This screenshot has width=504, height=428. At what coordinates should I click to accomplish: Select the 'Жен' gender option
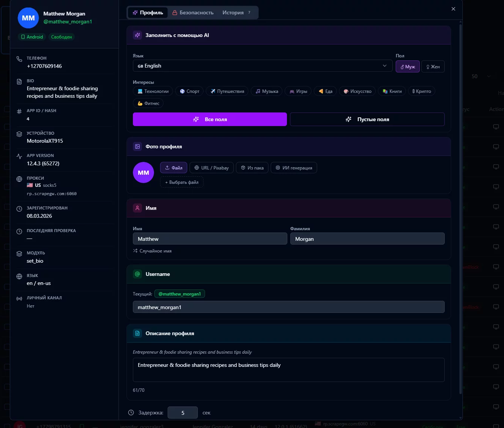coord(433,67)
